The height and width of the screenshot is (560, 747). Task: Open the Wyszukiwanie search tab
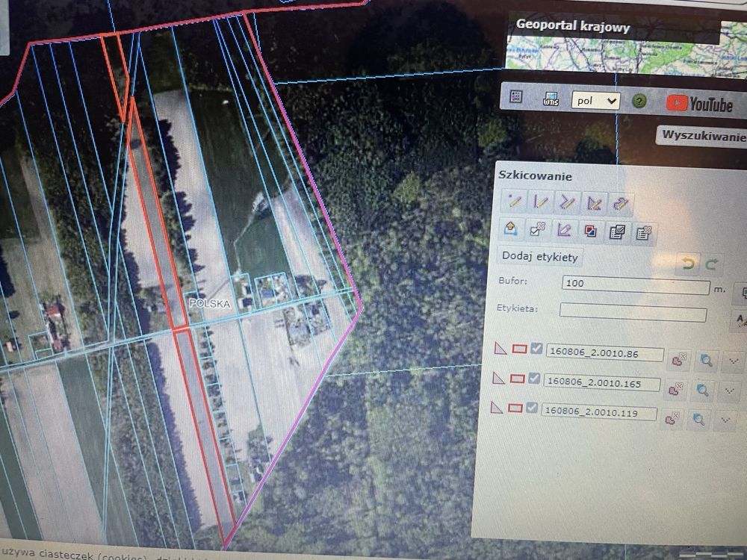(703, 136)
